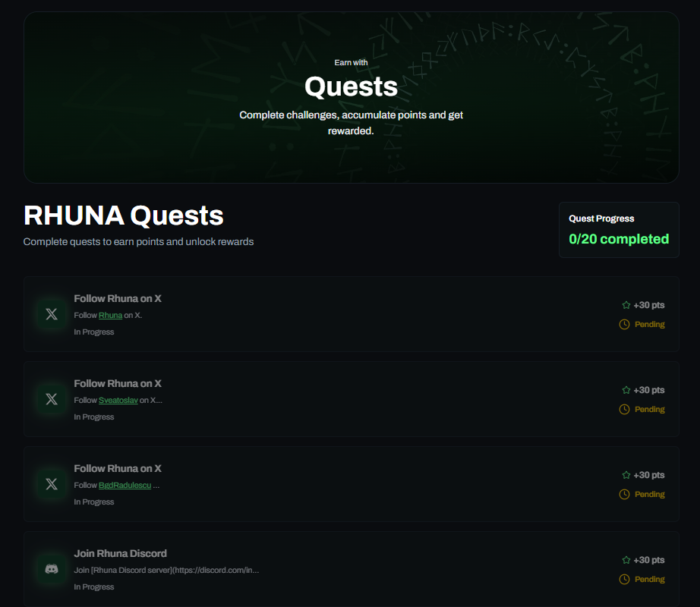The image size is (700, 607).
Task: Click the Quest Progress label
Action: click(x=601, y=219)
